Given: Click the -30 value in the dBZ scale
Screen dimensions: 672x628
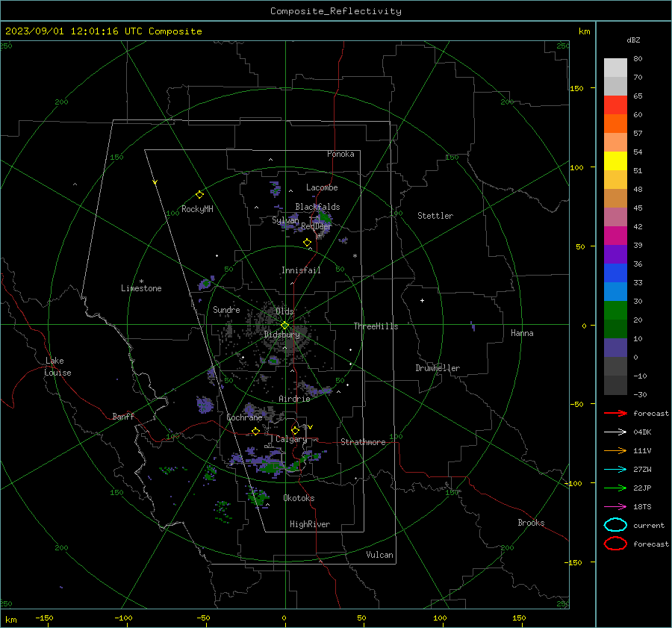Looking at the screenshot, I should click(640, 394).
